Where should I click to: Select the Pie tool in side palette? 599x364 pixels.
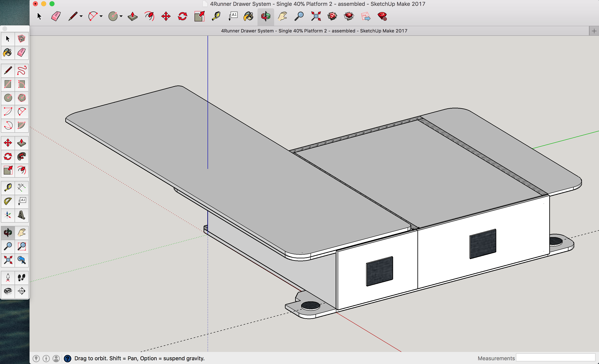[22, 125]
